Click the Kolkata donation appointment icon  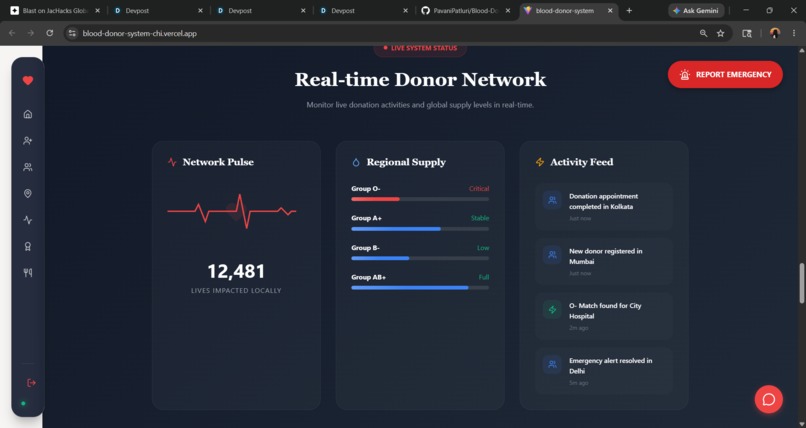coord(552,200)
